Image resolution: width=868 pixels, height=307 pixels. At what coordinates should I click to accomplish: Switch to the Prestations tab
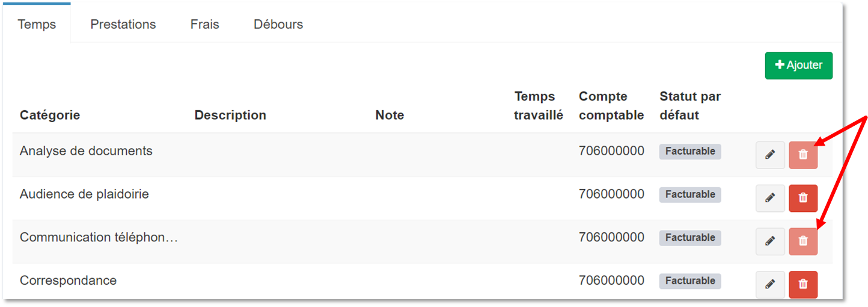click(123, 24)
